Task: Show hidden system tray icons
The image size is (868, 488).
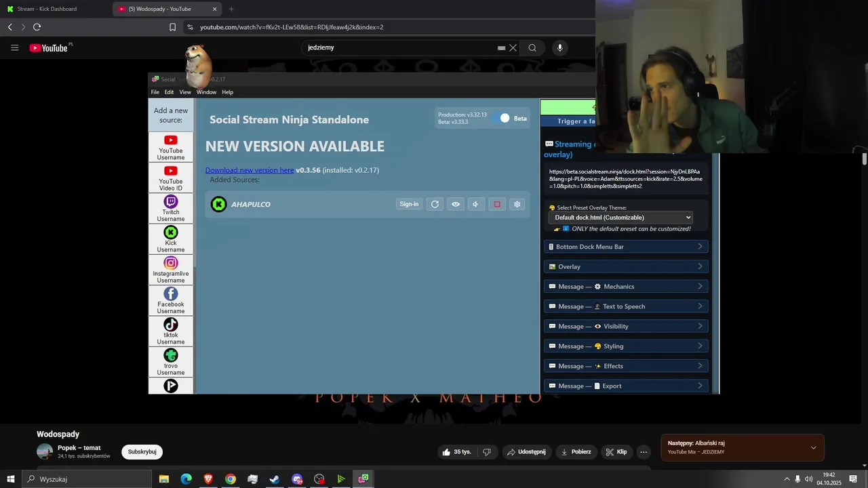Action: (787, 479)
